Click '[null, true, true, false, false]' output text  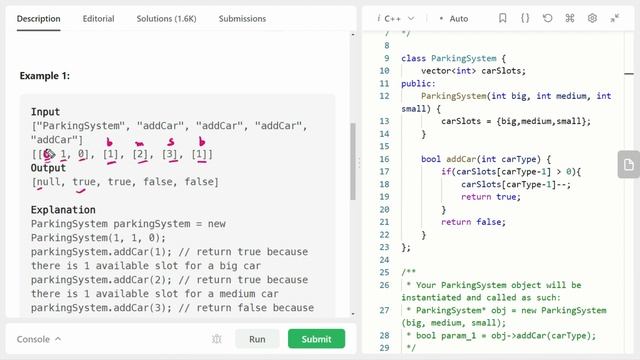(125, 182)
